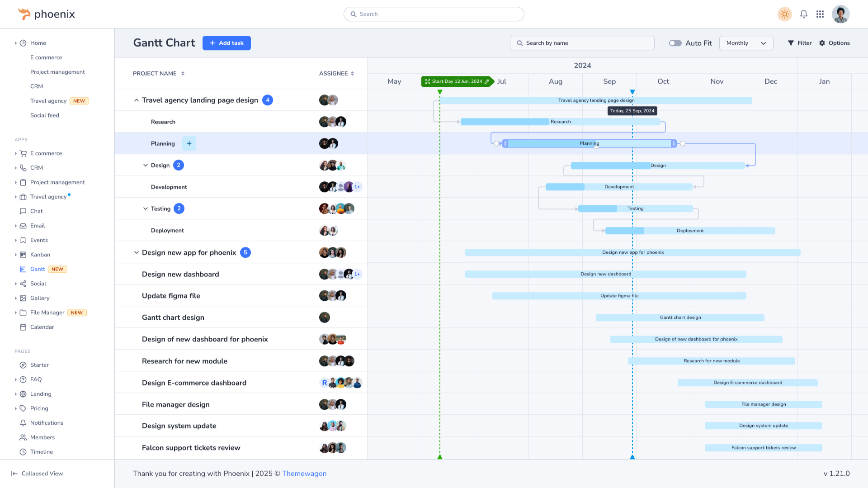Click the Filter funnel icon
The width and height of the screenshot is (868, 488).
click(x=791, y=43)
